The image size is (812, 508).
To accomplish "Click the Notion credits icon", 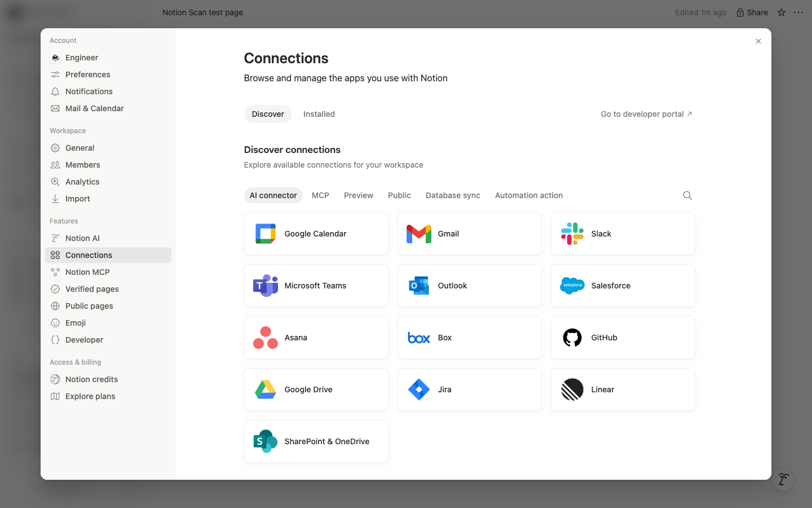I will pyautogui.click(x=55, y=379).
